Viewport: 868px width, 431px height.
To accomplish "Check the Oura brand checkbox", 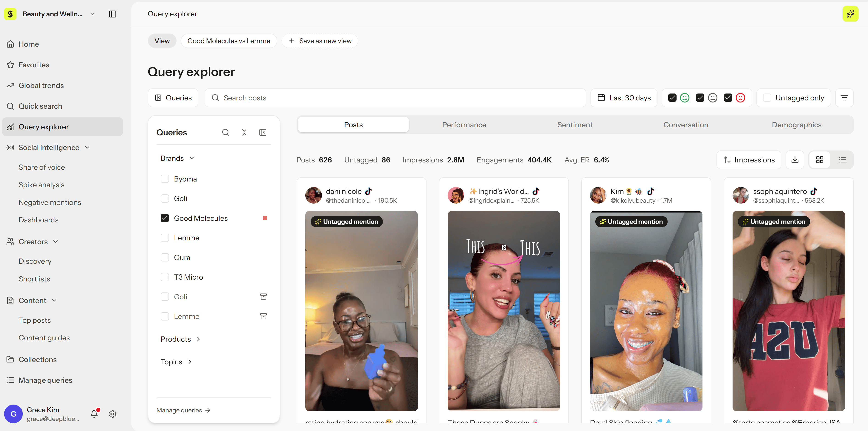I will (165, 258).
